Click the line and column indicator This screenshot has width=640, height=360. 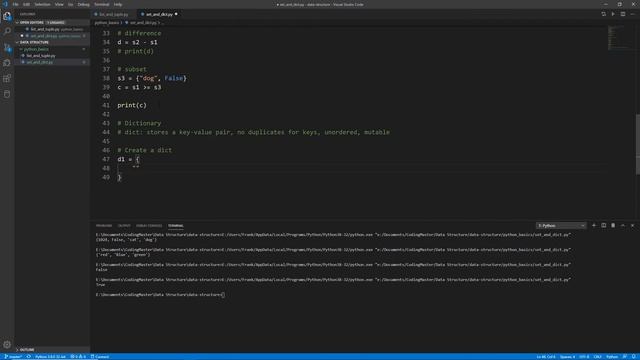pos(546,357)
